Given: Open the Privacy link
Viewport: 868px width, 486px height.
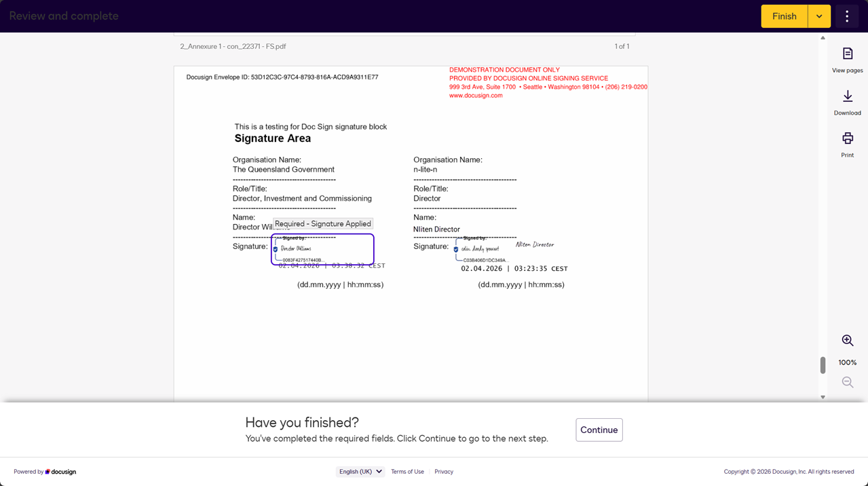Looking at the screenshot, I should [444, 472].
